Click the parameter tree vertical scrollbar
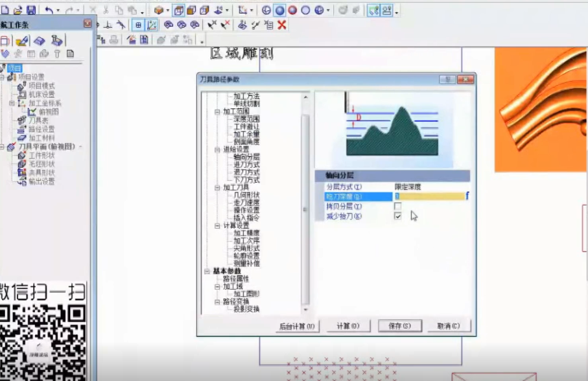Screen dimensions: 588x381 [305, 207]
